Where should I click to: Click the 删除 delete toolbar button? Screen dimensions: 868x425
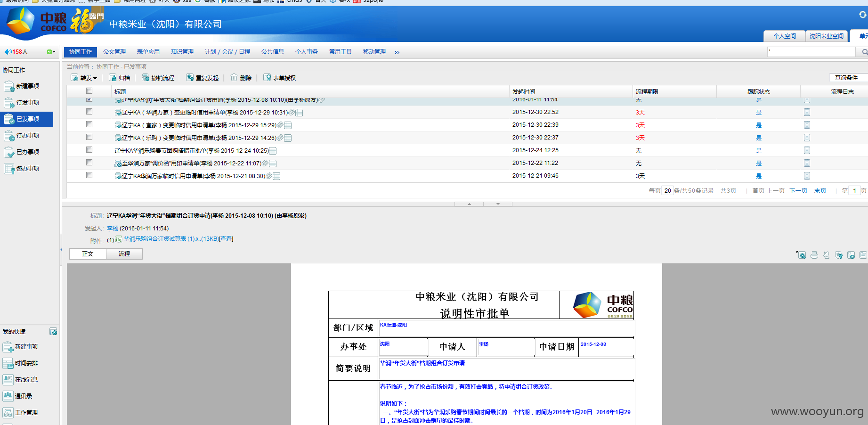[241, 78]
